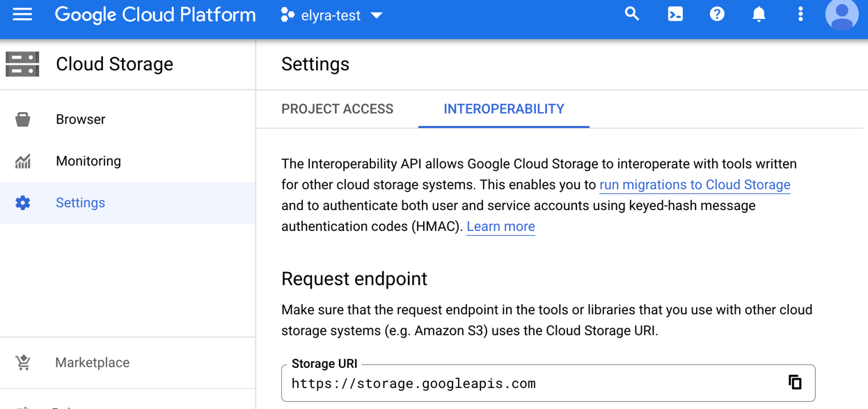Open the three-dot overflow menu in header
This screenshot has width=868, height=409.
tap(800, 14)
